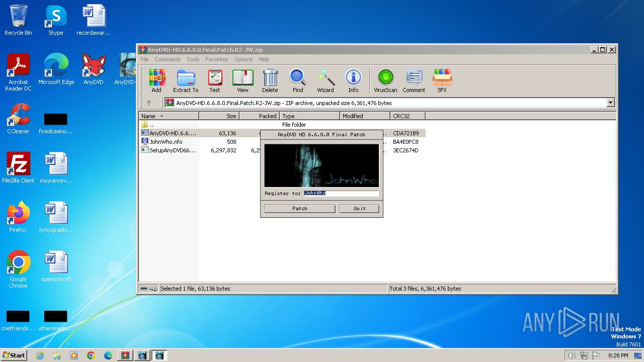Screen dimensions: 644x362
Task: Click the status bar drive key icon
Action: pos(148,289)
